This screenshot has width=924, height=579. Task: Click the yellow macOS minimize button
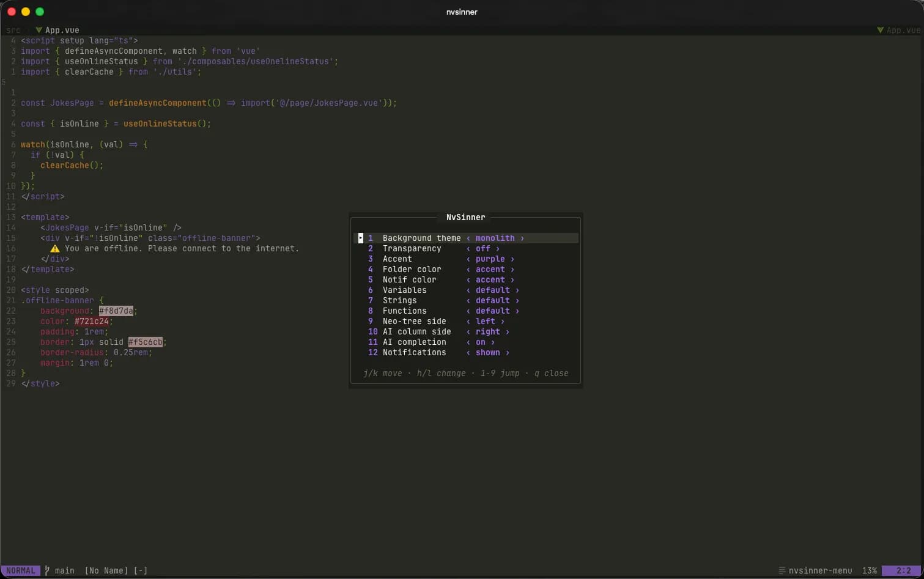pos(26,12)
